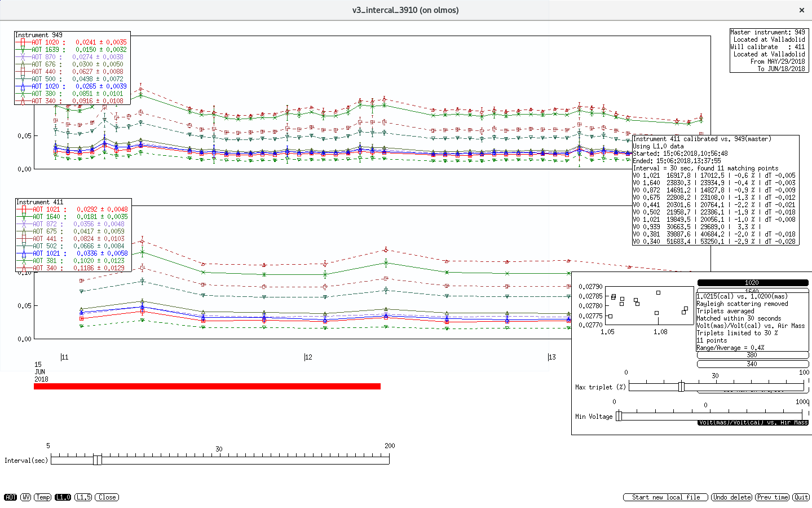
Task: Click the 'Instrument 949' legend title
Action: point(39,35)
